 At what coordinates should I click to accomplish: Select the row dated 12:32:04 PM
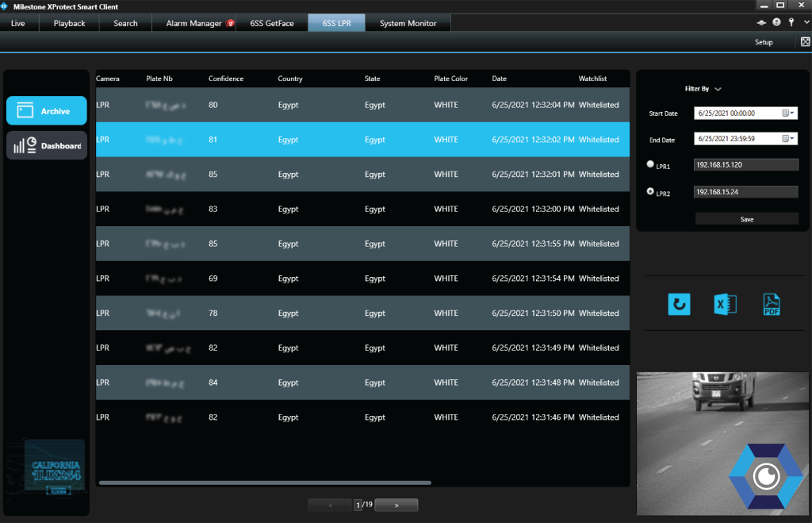[362, 105]
